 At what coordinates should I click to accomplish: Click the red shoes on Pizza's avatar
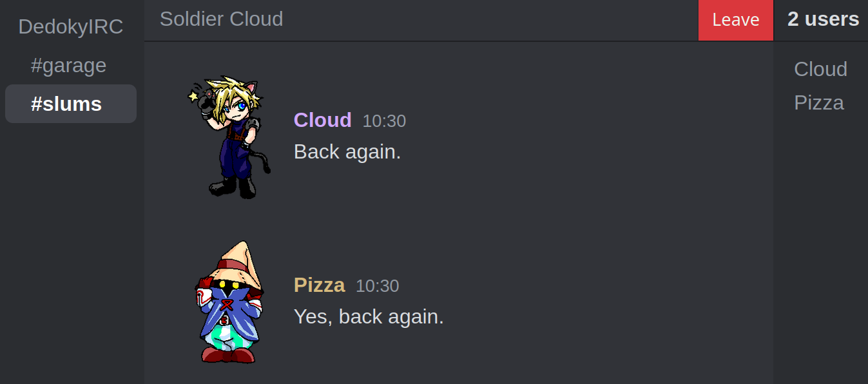tap(228, 355)
